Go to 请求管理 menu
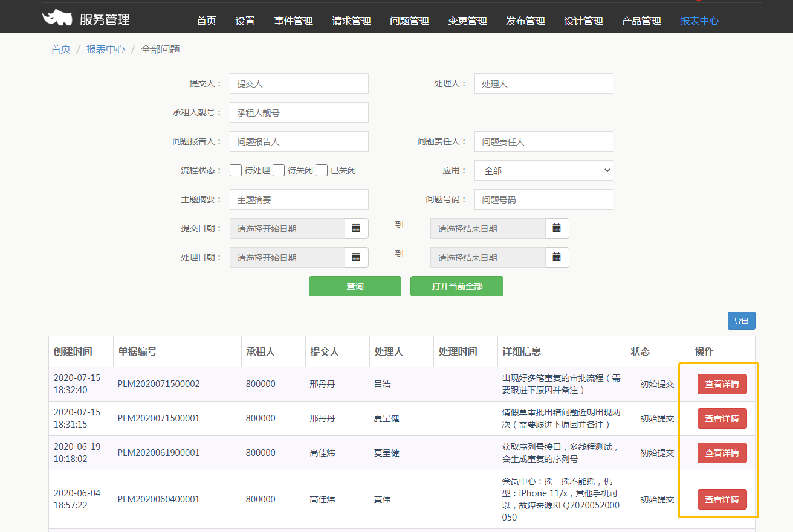The width and height of the screenshot is (793, 532). [x=351, y=21]
